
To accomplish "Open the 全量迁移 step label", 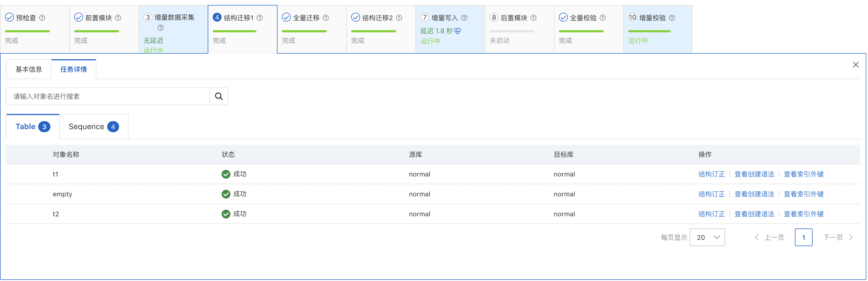I will coord(306,18).
